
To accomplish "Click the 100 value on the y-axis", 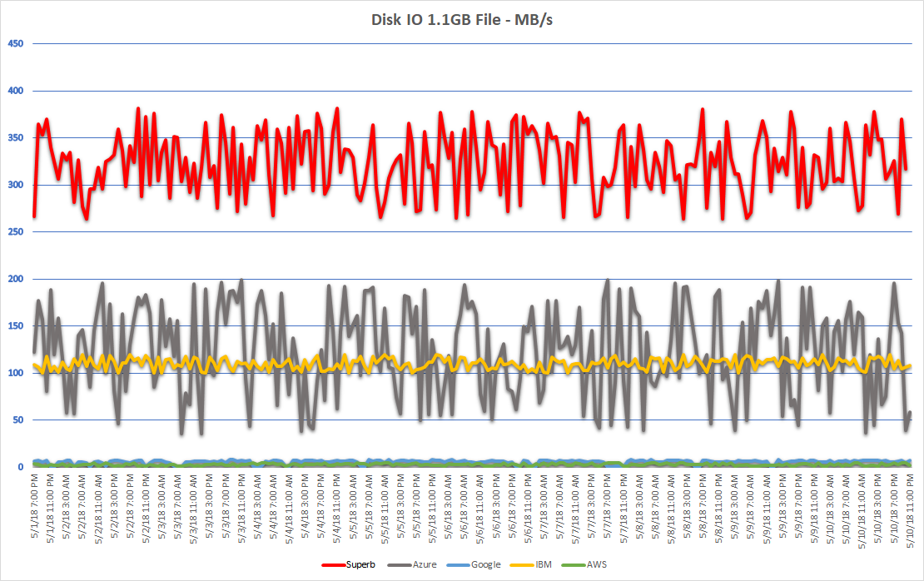I will 14,373.
